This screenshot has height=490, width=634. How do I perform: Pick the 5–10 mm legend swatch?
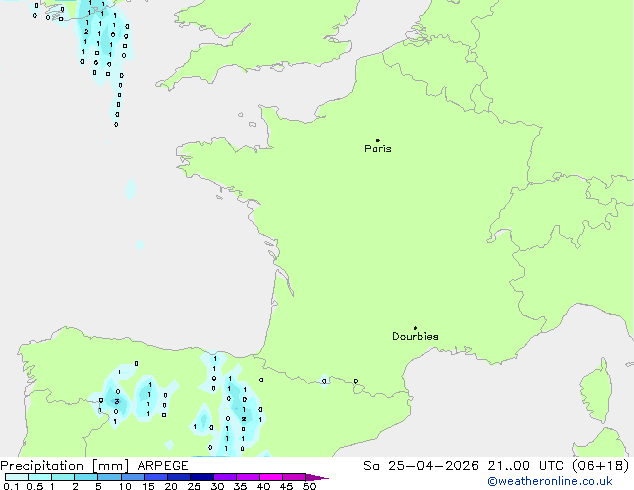pos(110,477)
